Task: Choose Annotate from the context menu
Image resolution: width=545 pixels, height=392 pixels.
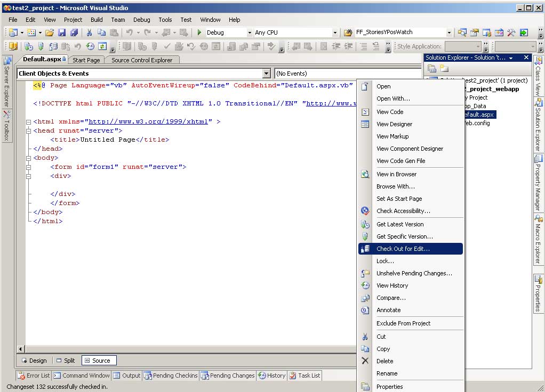Action: [x=411, y=310]
